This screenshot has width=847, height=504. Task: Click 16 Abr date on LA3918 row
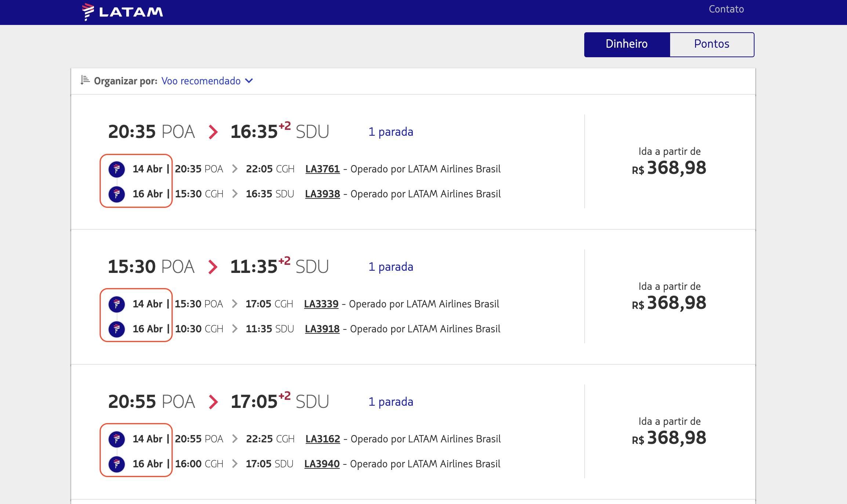[x=148, y=329]
